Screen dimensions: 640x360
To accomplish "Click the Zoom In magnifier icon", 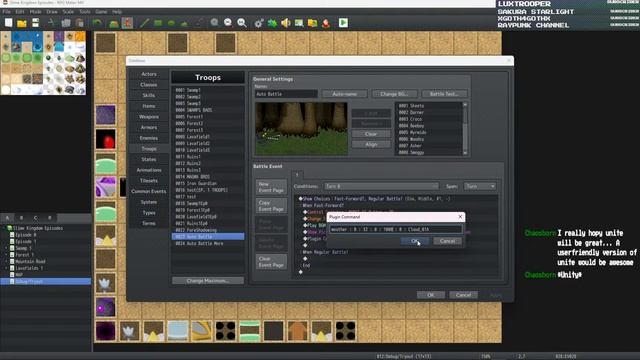I will coord(215,23).
